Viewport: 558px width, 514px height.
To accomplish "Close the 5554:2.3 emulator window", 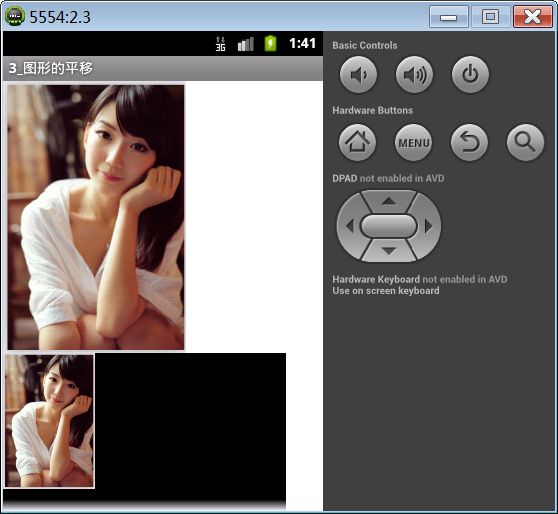I will pos(533,16).
